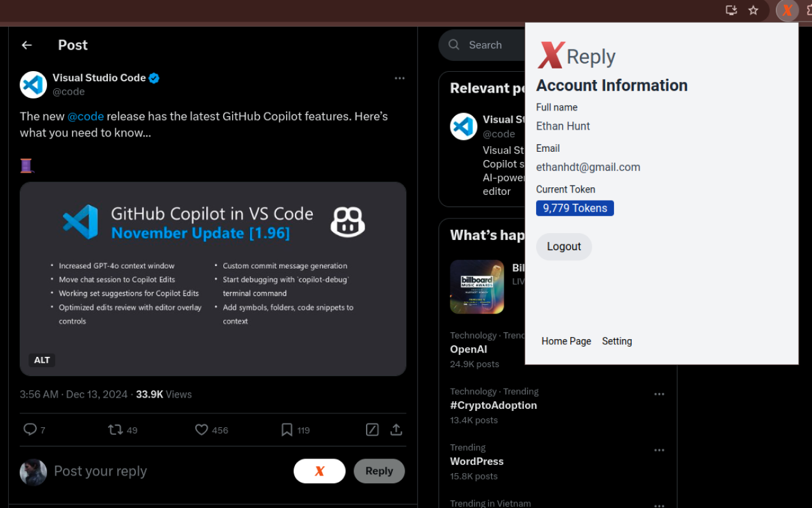Open the ALT image description badge
Screen dimensions: 812x508
tap(42, 360)
